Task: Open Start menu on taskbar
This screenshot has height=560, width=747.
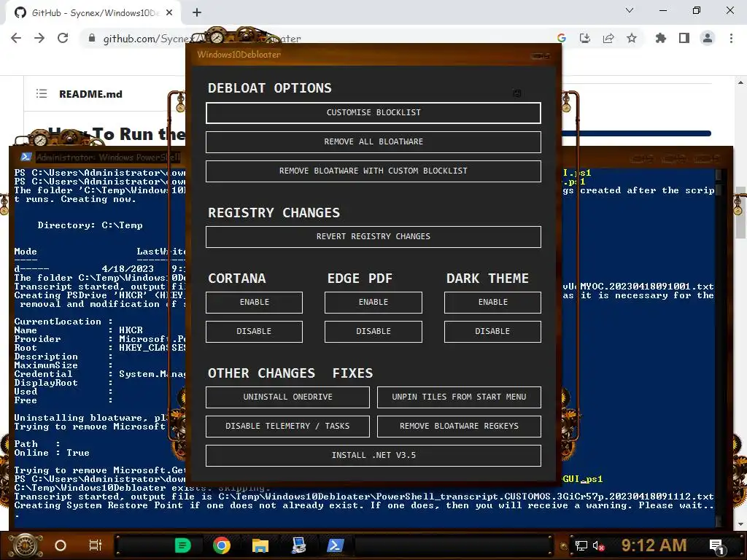Action: tap(26, 545)
